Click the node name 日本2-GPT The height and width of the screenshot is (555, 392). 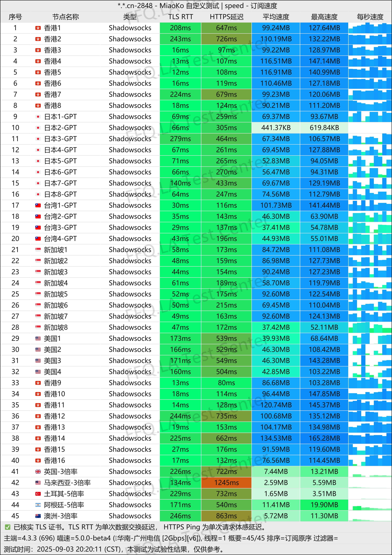point(60,128)
